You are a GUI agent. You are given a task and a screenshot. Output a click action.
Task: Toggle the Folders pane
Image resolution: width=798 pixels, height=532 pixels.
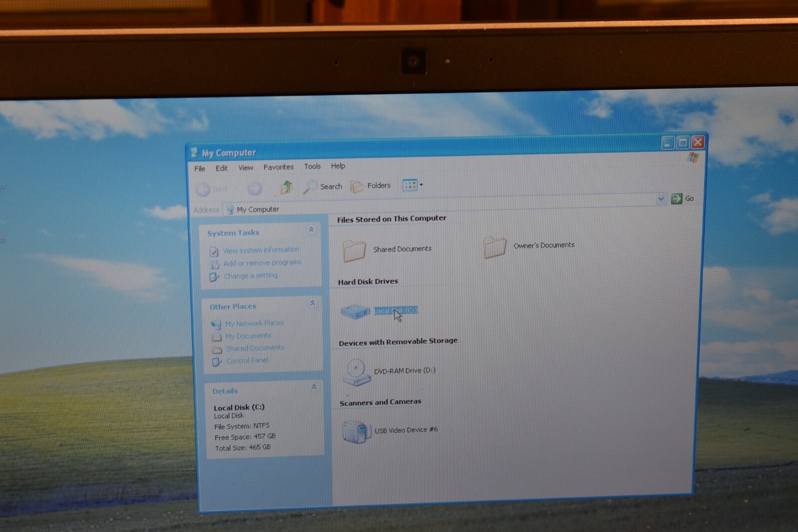click(371, 185)
